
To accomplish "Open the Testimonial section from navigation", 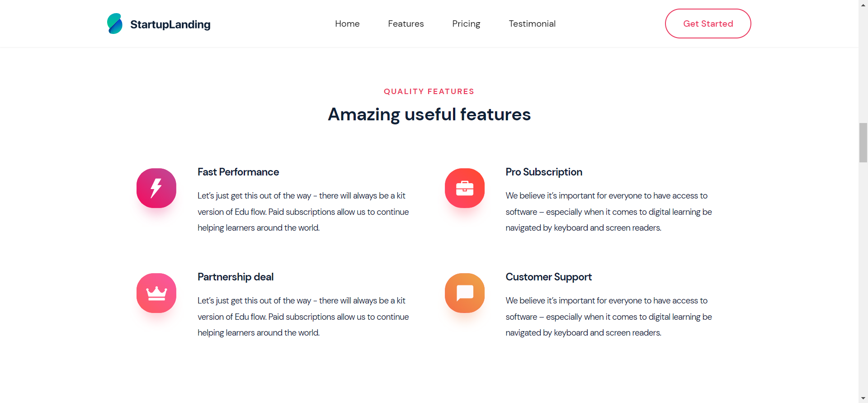I will (532, 24).
